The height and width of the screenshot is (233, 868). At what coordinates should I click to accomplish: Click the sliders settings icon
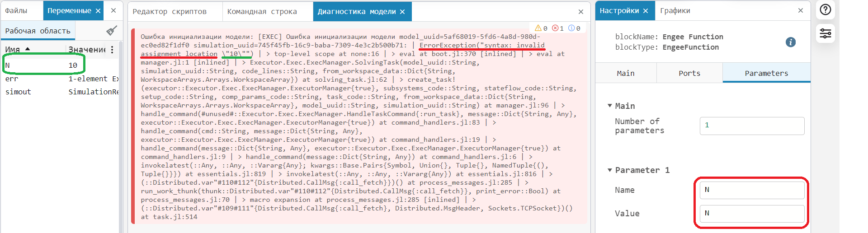[825, 33]
